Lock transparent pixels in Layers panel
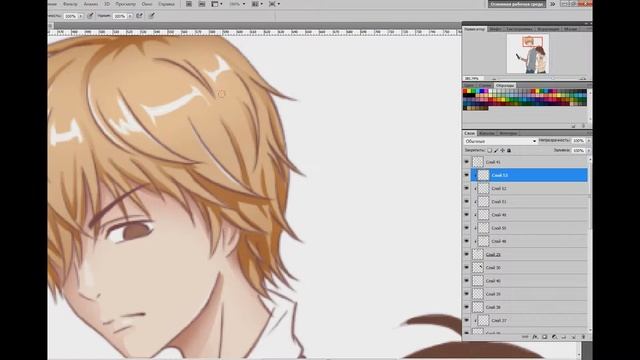 (490, 151)
